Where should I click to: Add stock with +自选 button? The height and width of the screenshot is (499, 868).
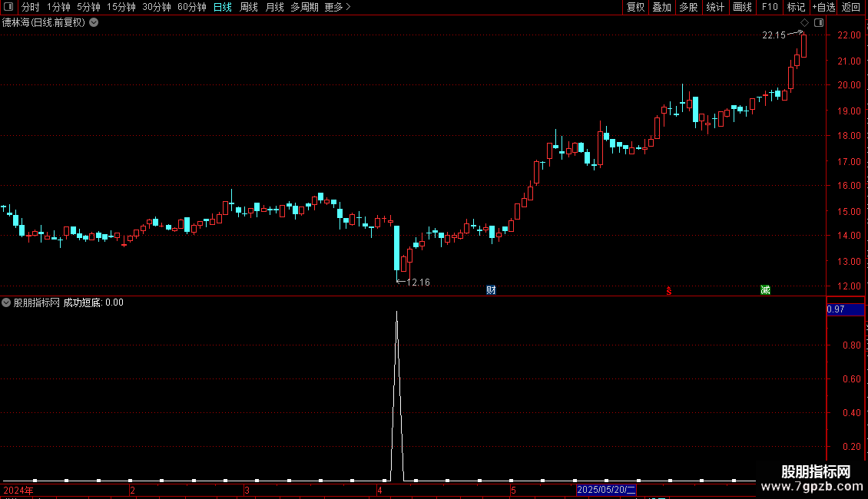click(x=823, y=7)
